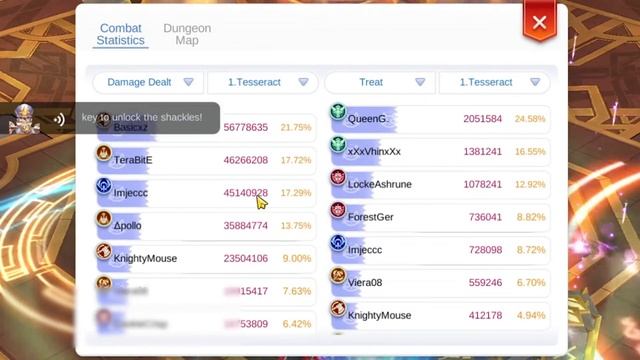Open the Damage Dealt dropdown
Image resolution: width=640 pixels, height=360 pixels.
pyautogui.click(x=149, y=82)
